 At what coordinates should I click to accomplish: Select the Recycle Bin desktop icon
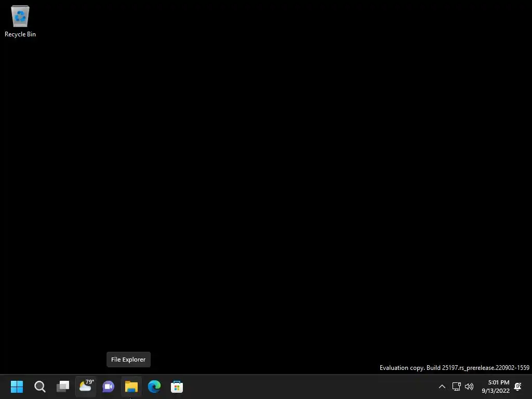tap(20, 21)
